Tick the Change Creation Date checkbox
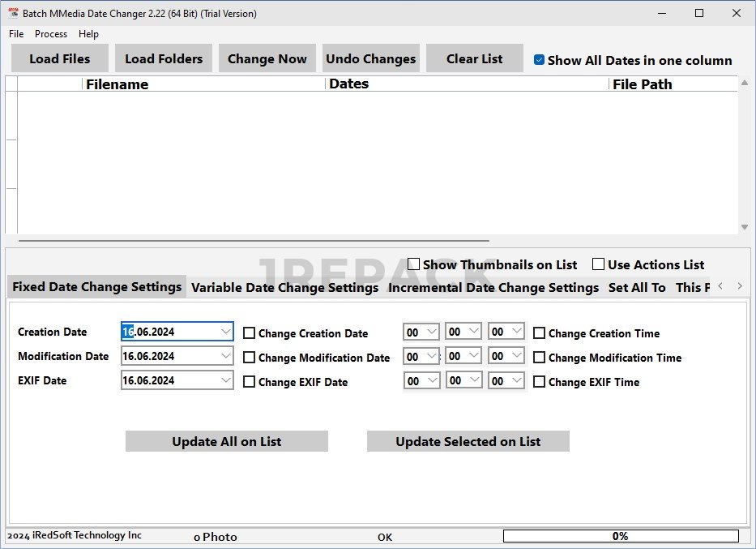 [x=250, y=333]
